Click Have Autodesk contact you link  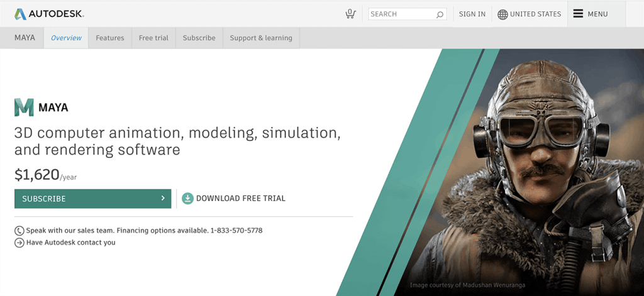71,243
